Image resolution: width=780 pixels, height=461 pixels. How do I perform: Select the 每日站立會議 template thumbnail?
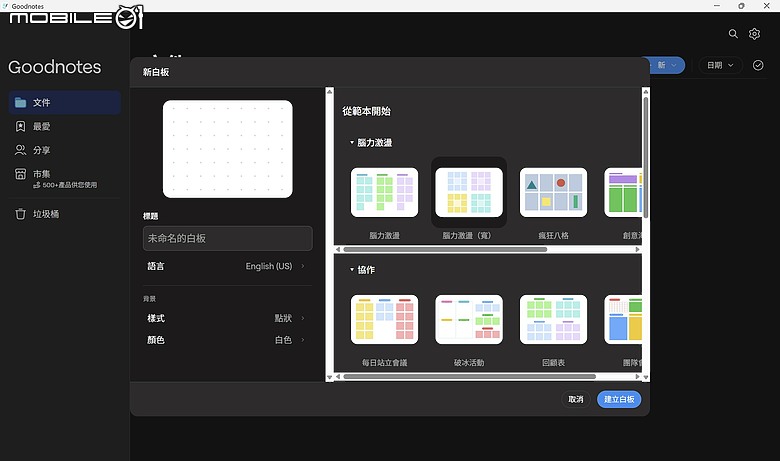point(384,319)
